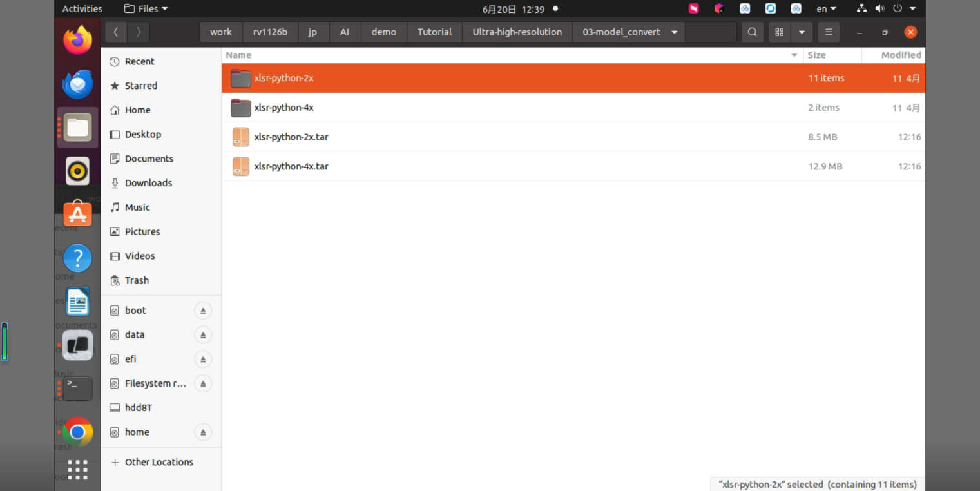Open LibreOffice Writer from the dock
This screenshot has height=491, width=980.
77,302
